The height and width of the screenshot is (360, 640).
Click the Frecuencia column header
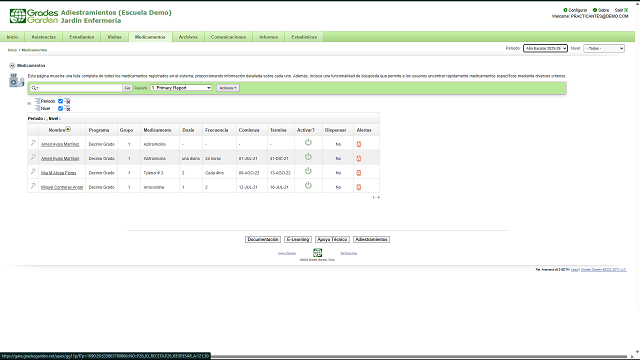217,130
